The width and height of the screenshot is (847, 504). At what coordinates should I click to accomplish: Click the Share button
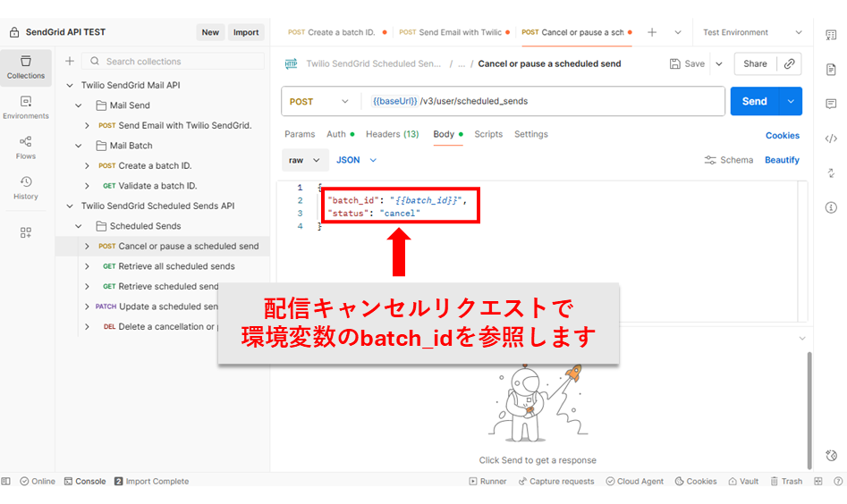point(755,63)
